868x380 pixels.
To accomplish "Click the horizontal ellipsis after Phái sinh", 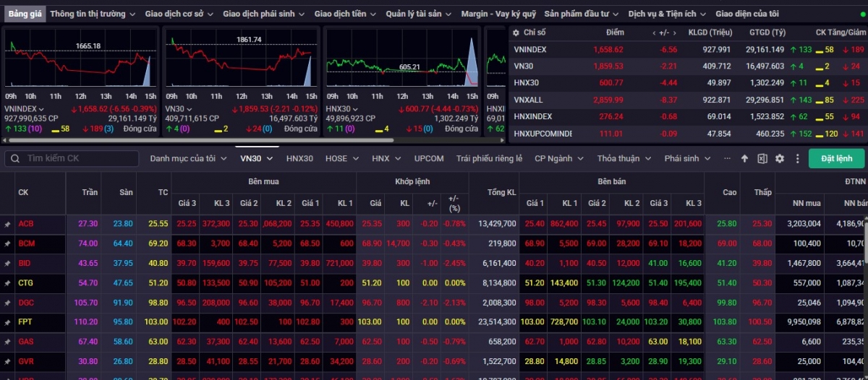I will (x=725, y=159).
